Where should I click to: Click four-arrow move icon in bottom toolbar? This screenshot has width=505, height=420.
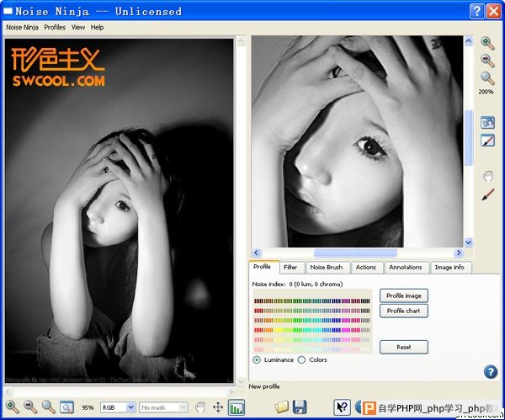pyautogui.click(x=218, y=407)
